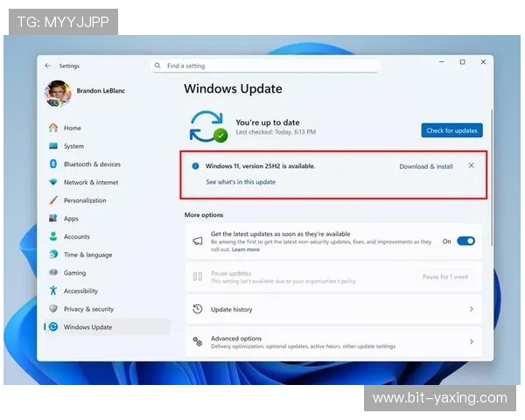Open Accessibility settings

click(x=80, y=290)
